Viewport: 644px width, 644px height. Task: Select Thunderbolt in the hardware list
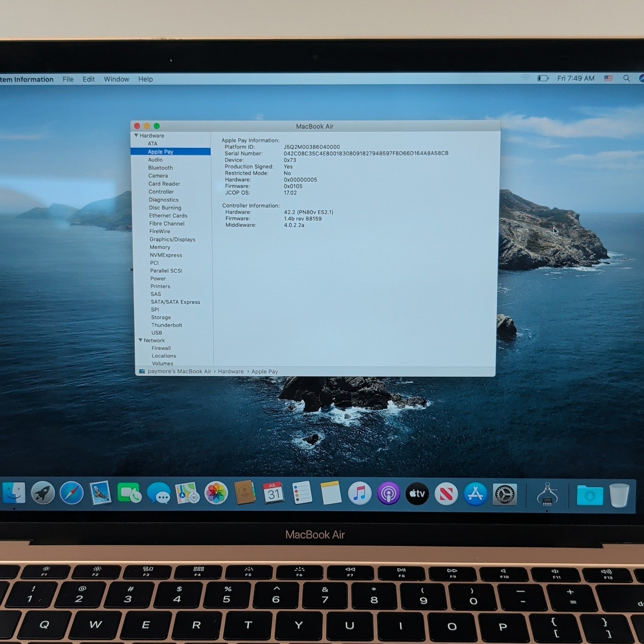point(167,325)
